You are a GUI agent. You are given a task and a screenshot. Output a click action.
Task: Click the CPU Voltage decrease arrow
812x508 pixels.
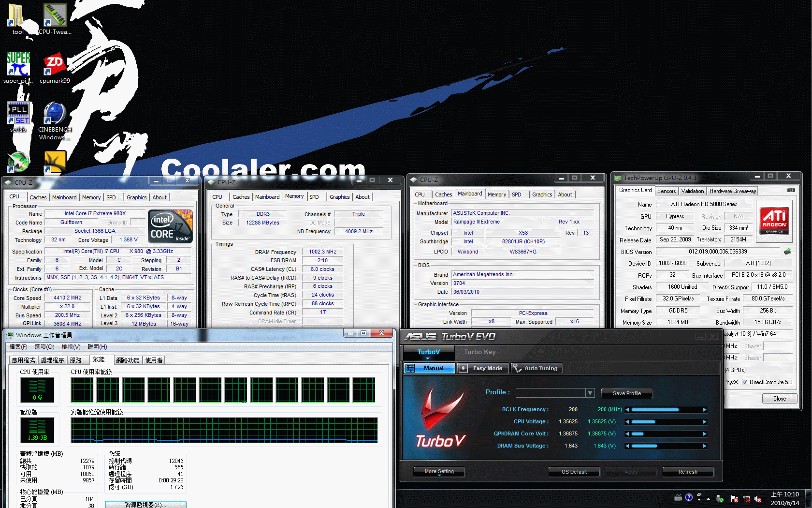pos(627,422)
